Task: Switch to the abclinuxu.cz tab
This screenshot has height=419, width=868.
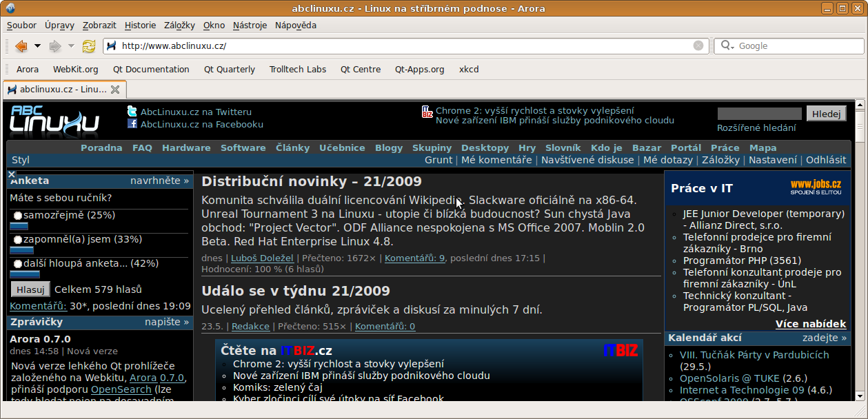Action: pos(63,90)
